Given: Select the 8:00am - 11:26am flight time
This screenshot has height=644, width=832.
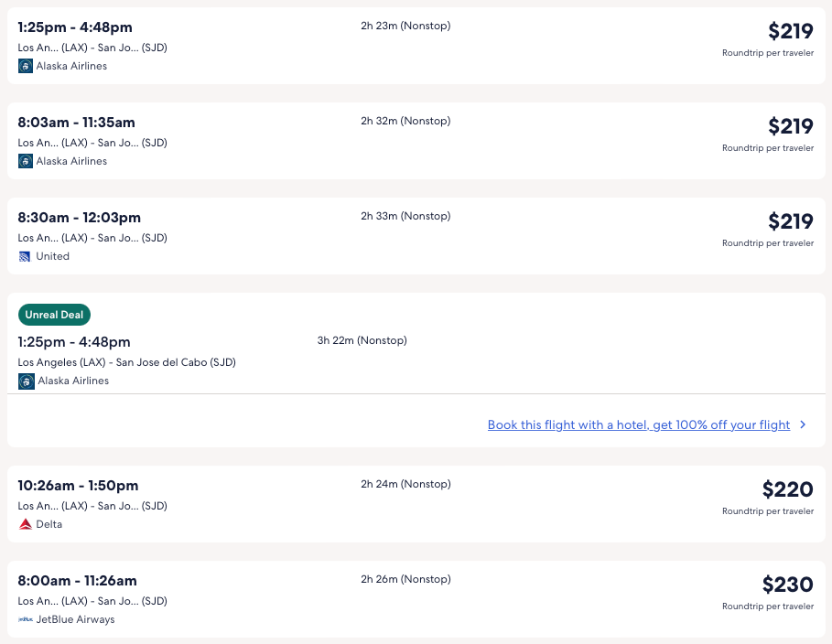Looking at the screenshot, I should [x=77, y=581].
